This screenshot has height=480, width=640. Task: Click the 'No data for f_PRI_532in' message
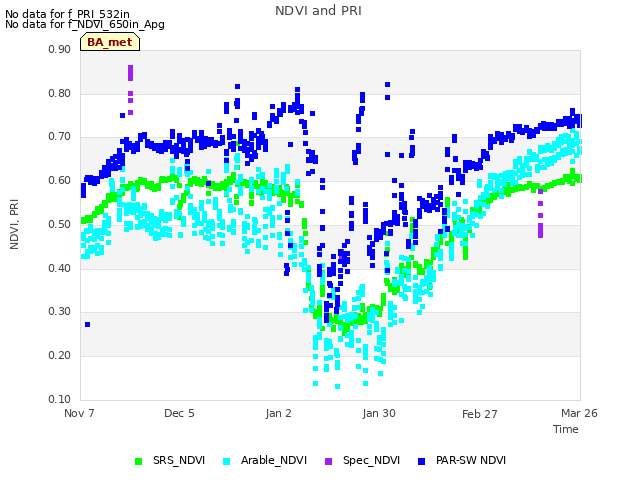(x=67, y=14)
